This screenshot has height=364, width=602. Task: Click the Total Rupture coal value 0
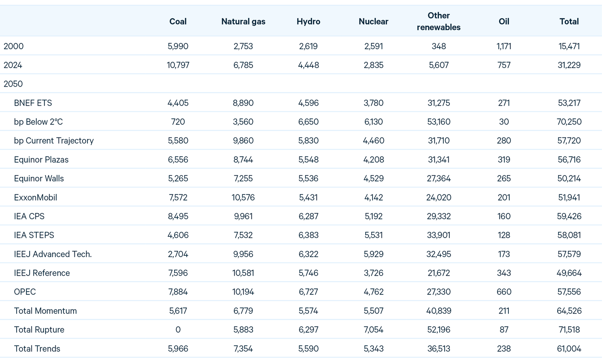[x=178, y=329]
